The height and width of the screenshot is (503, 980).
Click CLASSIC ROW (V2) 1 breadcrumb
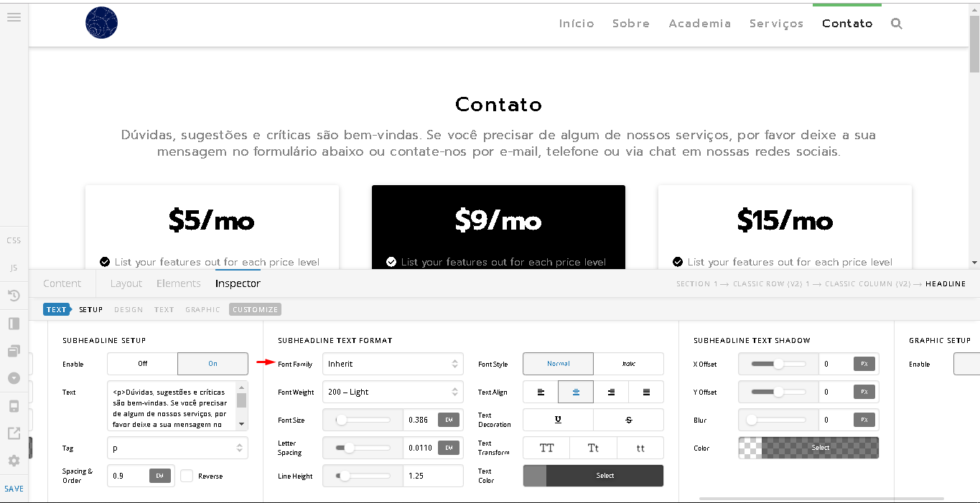click(x=772, y=284)
